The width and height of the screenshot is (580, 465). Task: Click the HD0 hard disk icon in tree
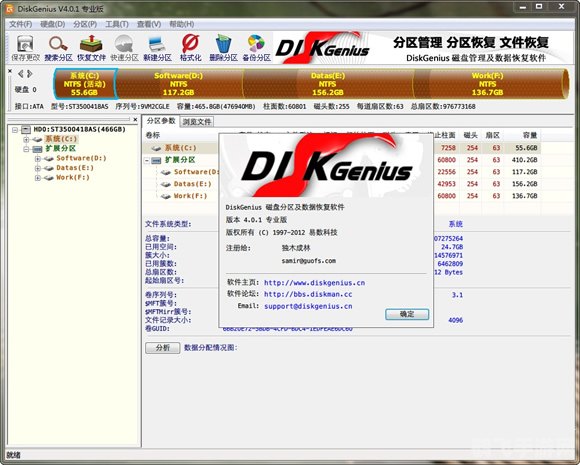(26, 129)
